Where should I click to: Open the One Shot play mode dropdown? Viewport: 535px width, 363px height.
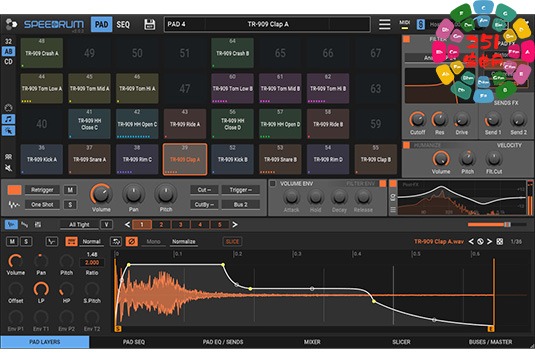[42, 205]
